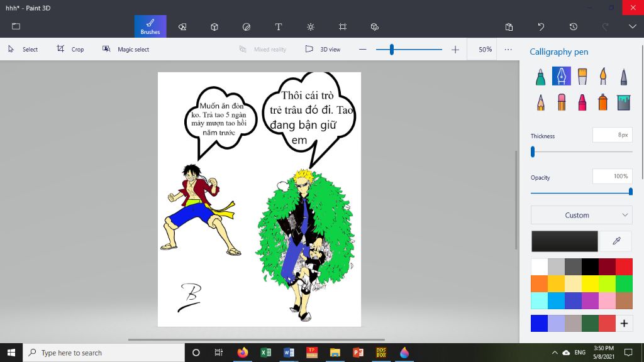Toggle 3D view

323,49
